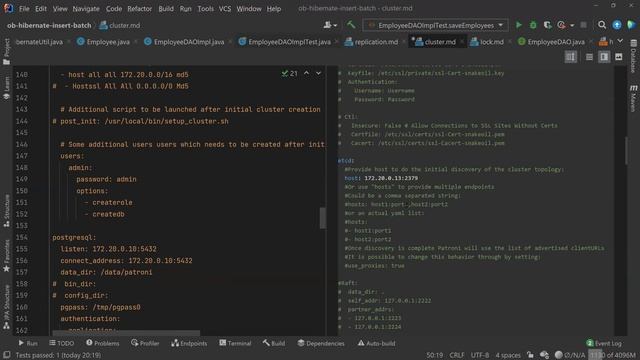Open the Auto-build tool window
This screenshot has width=640, height=360.
pyautogui.click(x=376, y=343)
